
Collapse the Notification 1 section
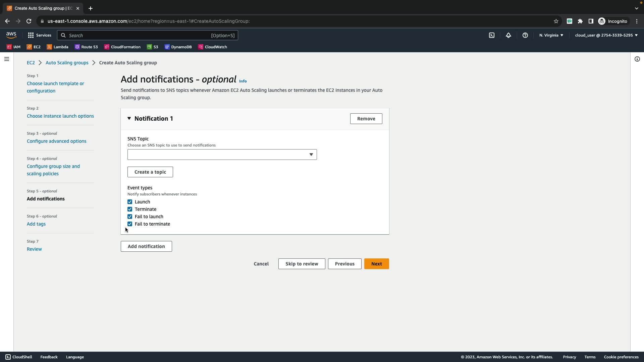129,118
